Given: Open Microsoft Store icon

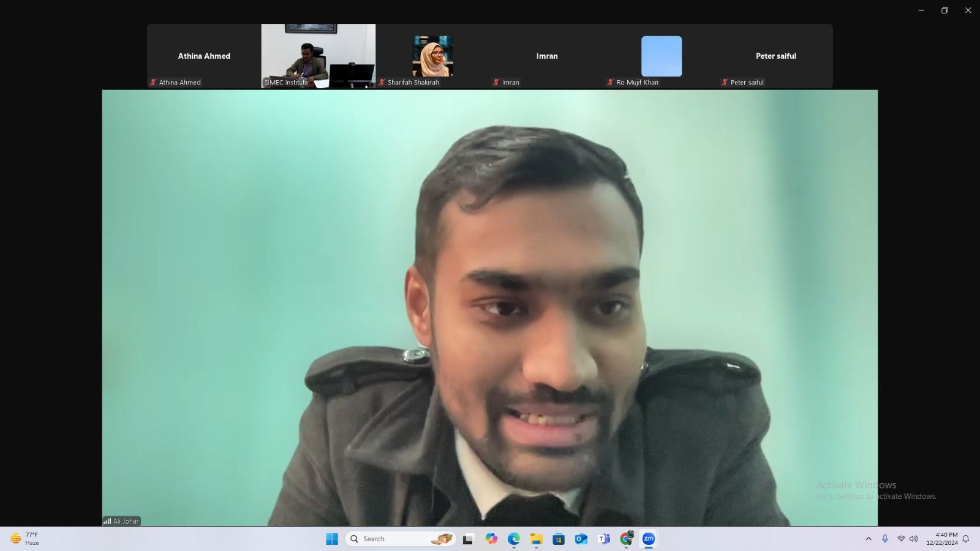Looking at the screenshot, I should 558,539.
